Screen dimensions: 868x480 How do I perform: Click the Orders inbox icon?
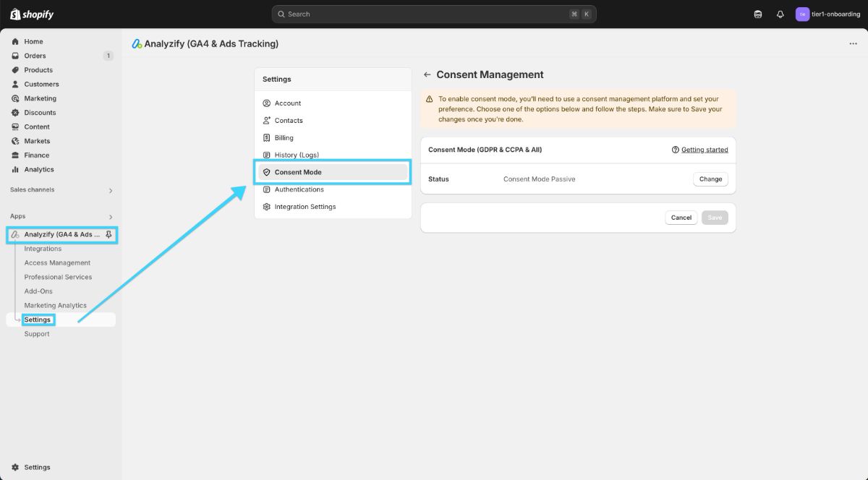15,56
